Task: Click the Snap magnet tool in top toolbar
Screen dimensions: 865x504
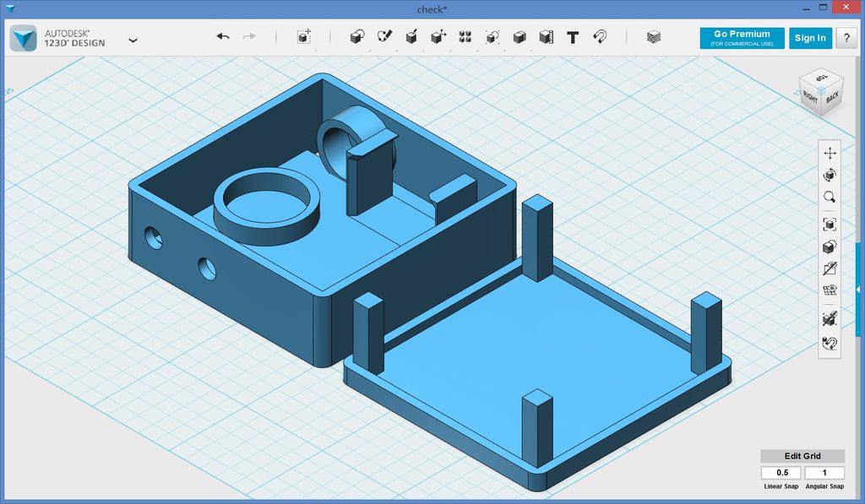Action: coord(600,37)
